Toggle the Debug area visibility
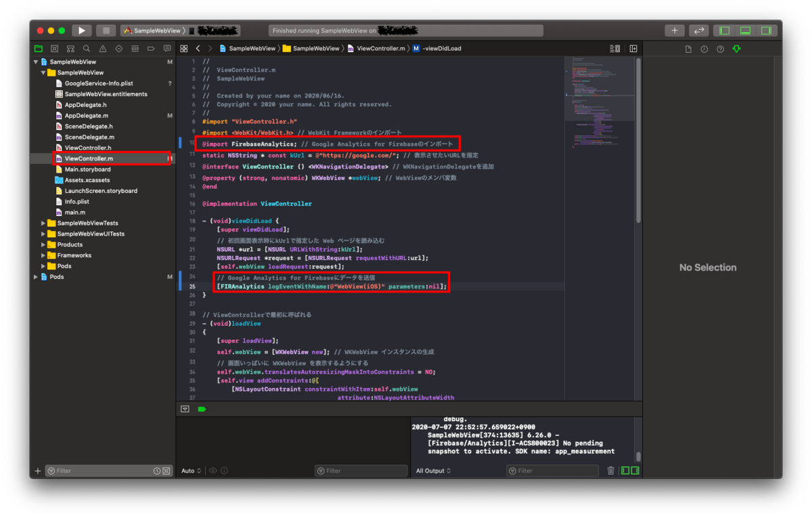The image size is (812, 518). pyautogui.click(x=746, y=30)
